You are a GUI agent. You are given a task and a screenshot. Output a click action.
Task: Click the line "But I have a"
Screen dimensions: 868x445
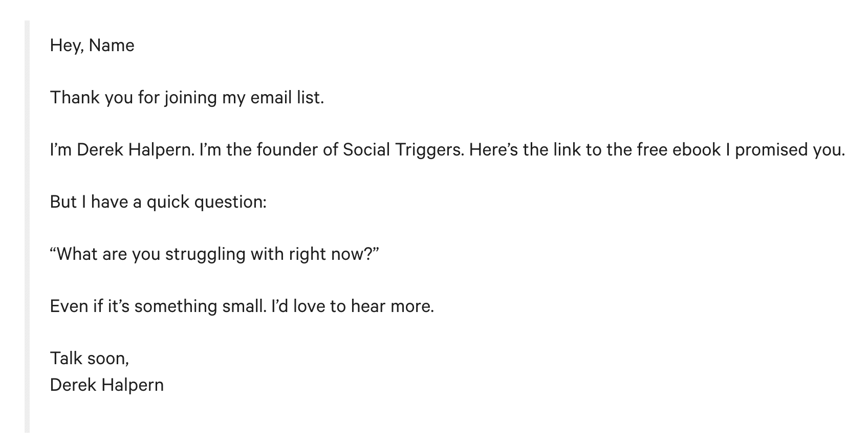coord(96,202)
